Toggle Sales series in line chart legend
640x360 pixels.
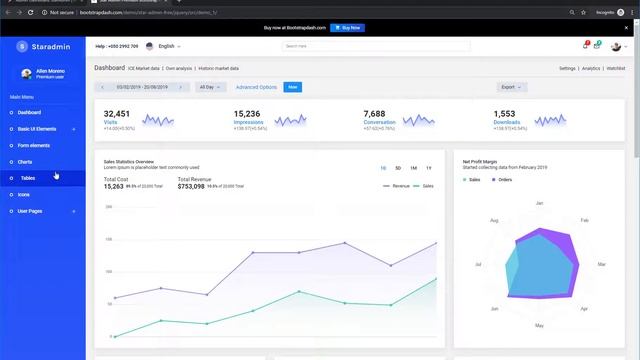423,186
